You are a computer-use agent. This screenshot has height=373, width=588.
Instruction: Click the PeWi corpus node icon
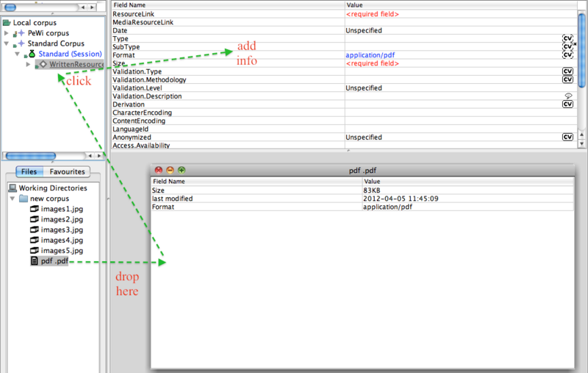[19, 33]
